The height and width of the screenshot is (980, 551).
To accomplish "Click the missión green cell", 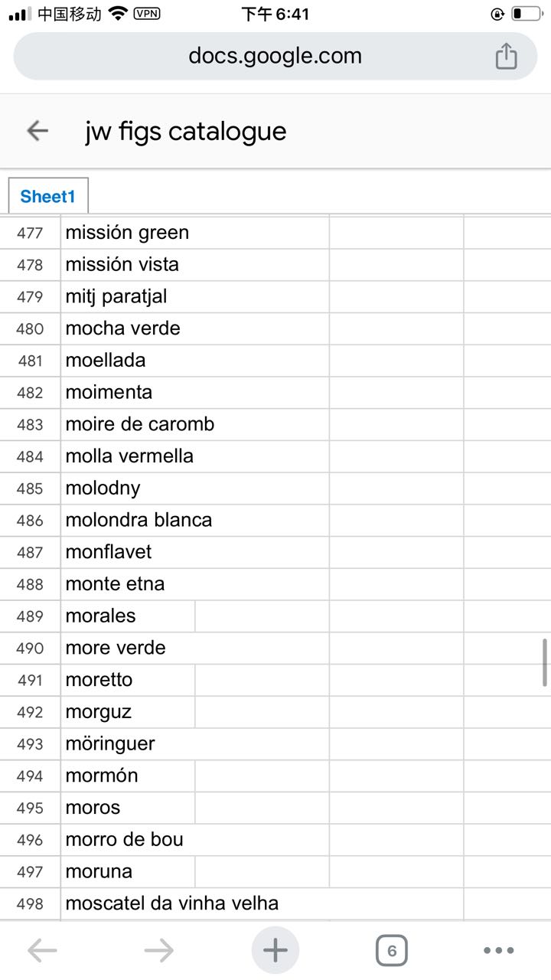I will pos(195,233).
